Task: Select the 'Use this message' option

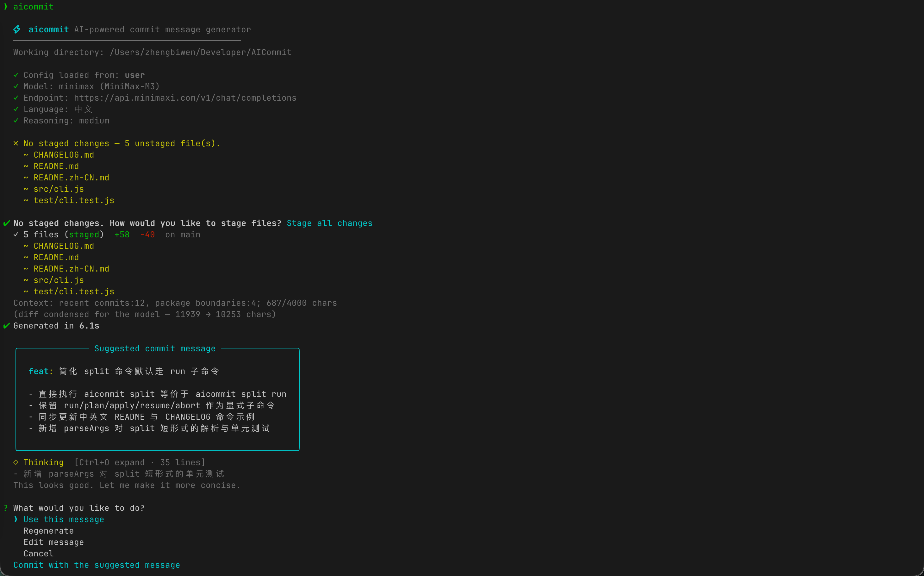Action: coord(64,519)
